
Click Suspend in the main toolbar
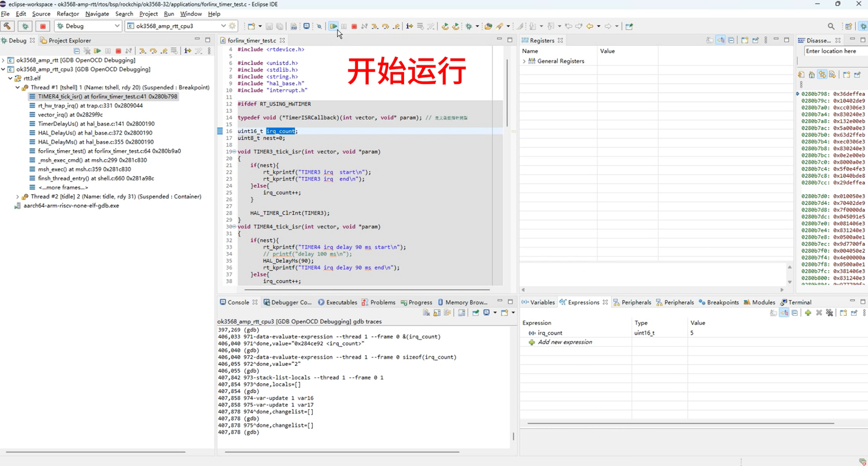click(x=344, y=27)
